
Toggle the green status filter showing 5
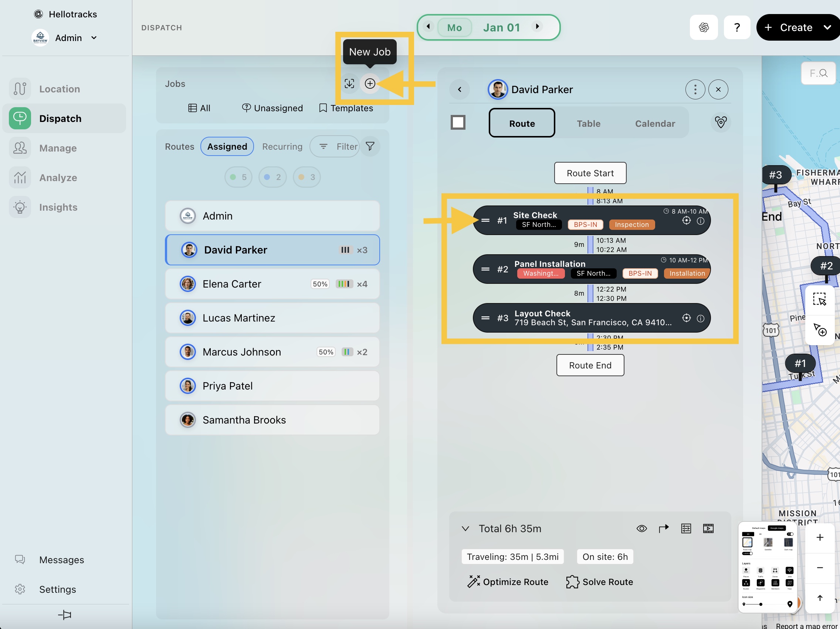click(x=238, y=177)
